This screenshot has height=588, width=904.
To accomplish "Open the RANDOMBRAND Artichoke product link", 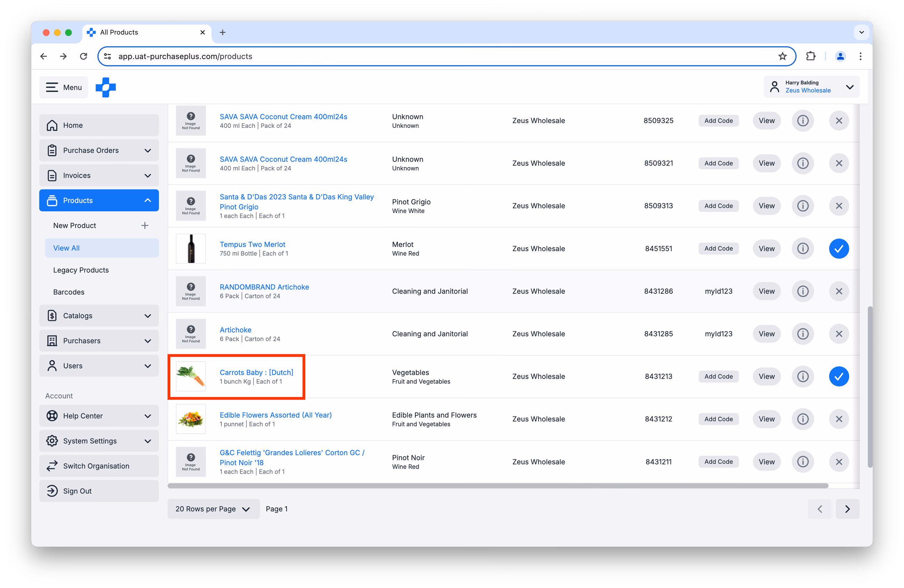I will pyautogui.click(x=264, y=287).
